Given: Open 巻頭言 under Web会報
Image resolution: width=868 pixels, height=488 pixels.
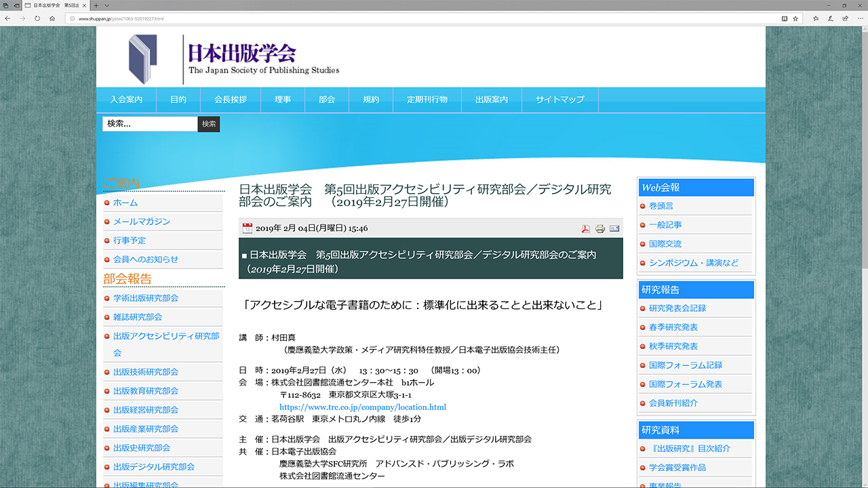Looking at the screenshot, I should pyautogui.click(x=661, y=206).
